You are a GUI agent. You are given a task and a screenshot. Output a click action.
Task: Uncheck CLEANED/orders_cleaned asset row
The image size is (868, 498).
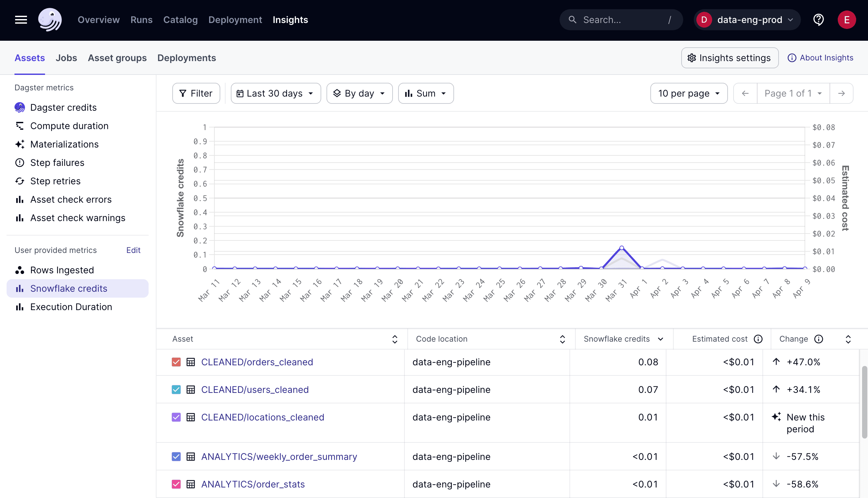click(x=176, y=362)
